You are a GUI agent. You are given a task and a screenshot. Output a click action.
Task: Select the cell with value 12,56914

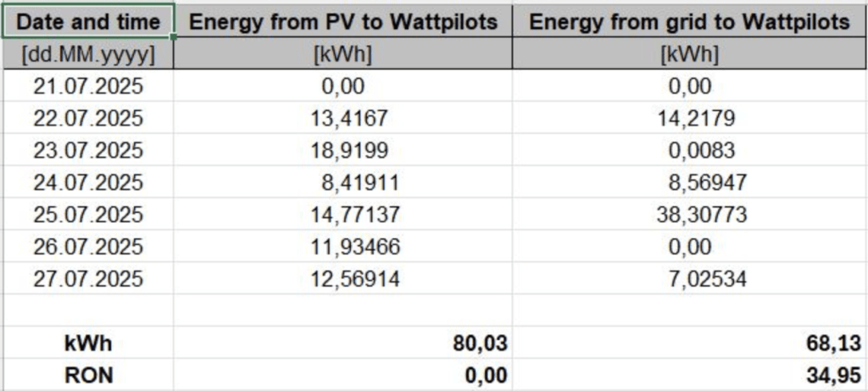342,279
